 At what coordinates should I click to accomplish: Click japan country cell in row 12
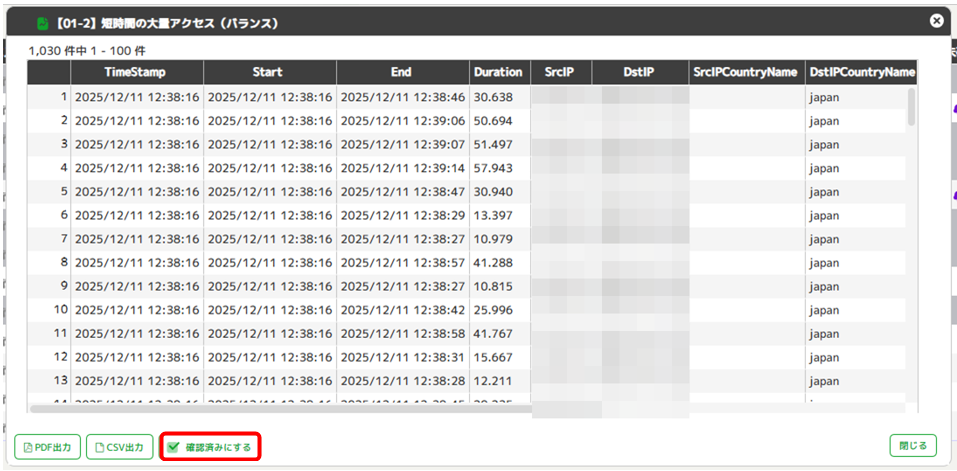856,357
